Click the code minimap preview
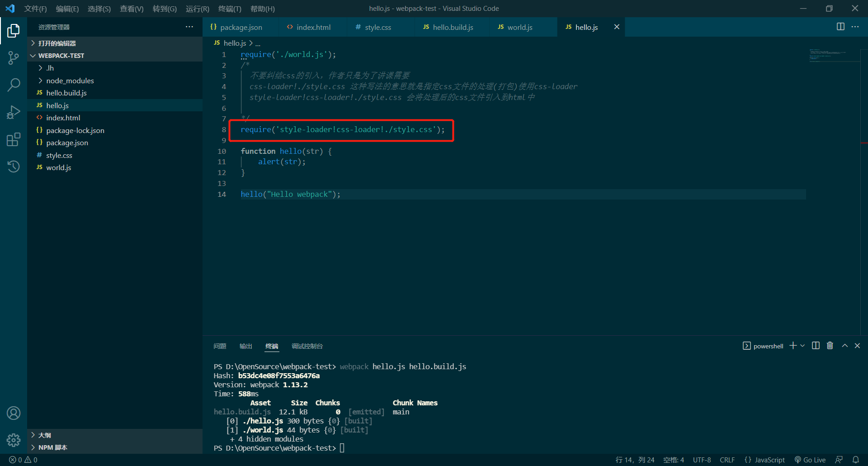 (834, 55)
